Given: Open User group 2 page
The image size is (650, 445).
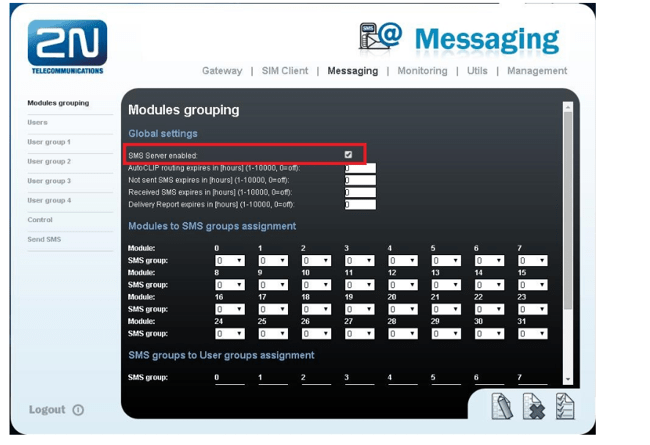Looking at the screenshot, I should tap(49, 161).
